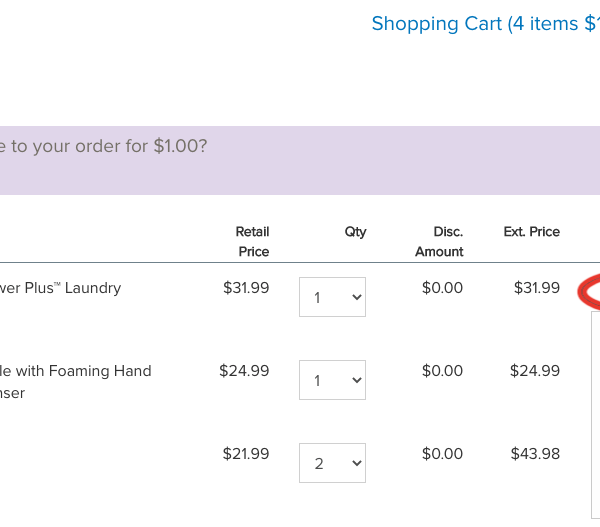
Task: Click the Ext. Price column header
Action: [x=531, y=232]
